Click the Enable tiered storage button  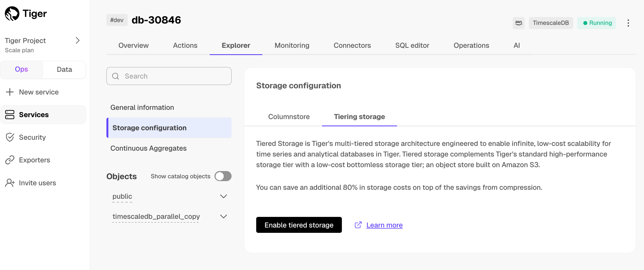pyautogui.click(x=299, y=225)
